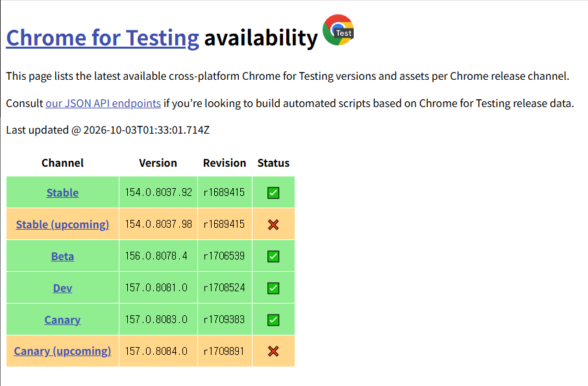Click the Status column header
This screenshot has width=588, height=386.
click(273, 163)
